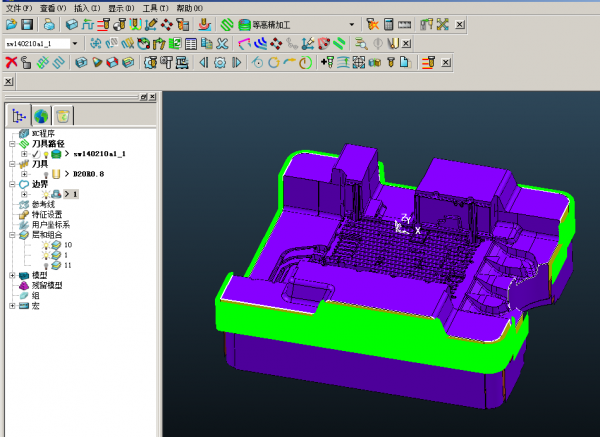Open the calculator tool in top toolbar

click(388, 24)
